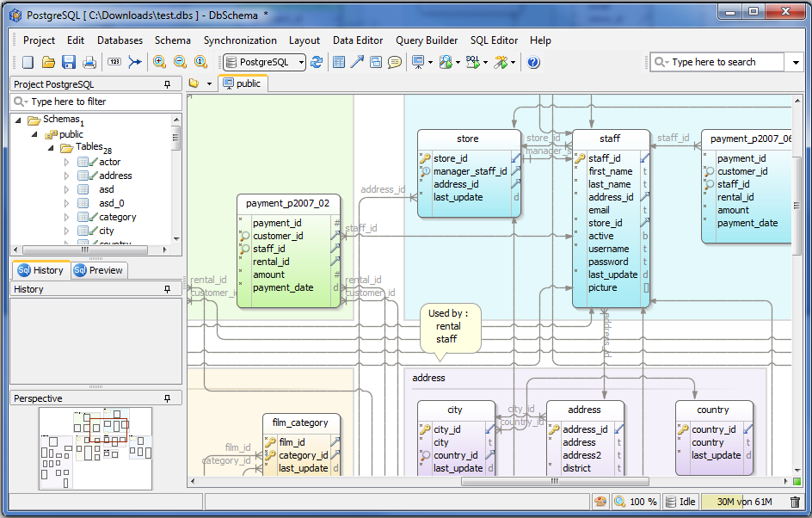Click the garbage collection trash icon

(795, 502)
